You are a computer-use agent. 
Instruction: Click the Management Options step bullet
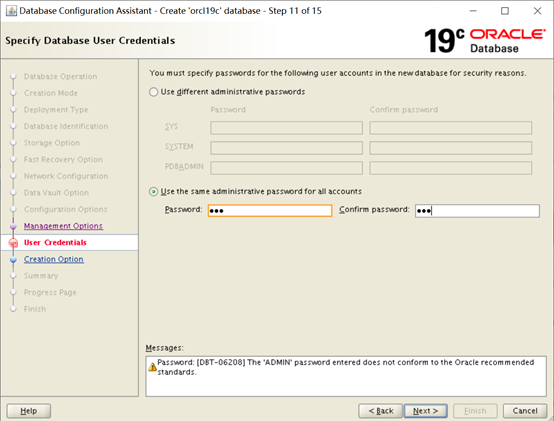pyautogui.click(x=13, y=226)
